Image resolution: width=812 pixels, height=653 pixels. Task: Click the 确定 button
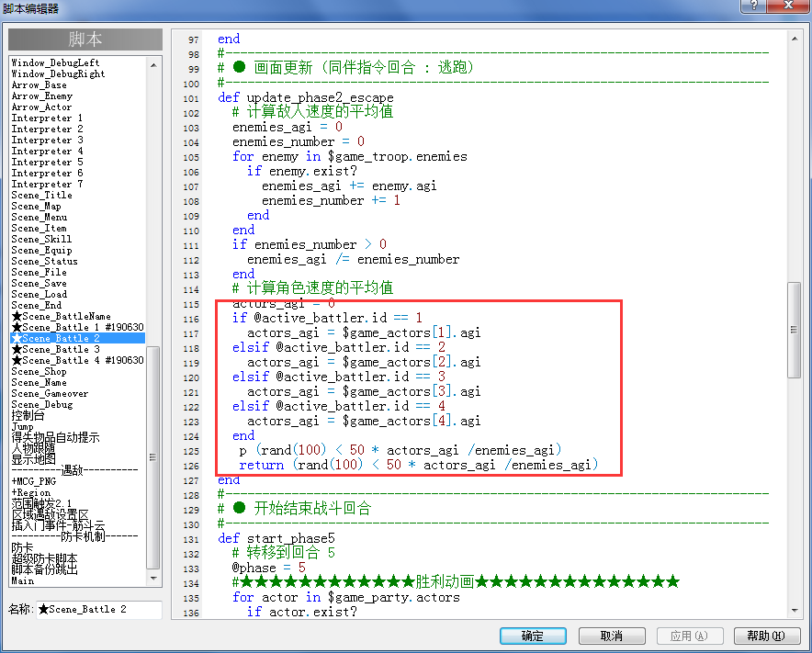(533, 636)
